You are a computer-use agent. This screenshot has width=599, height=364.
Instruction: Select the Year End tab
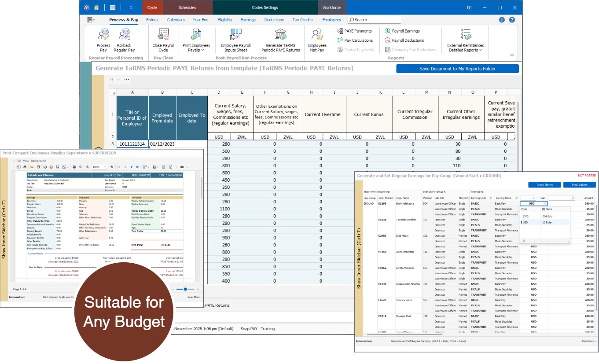click(x=201, y=20)
